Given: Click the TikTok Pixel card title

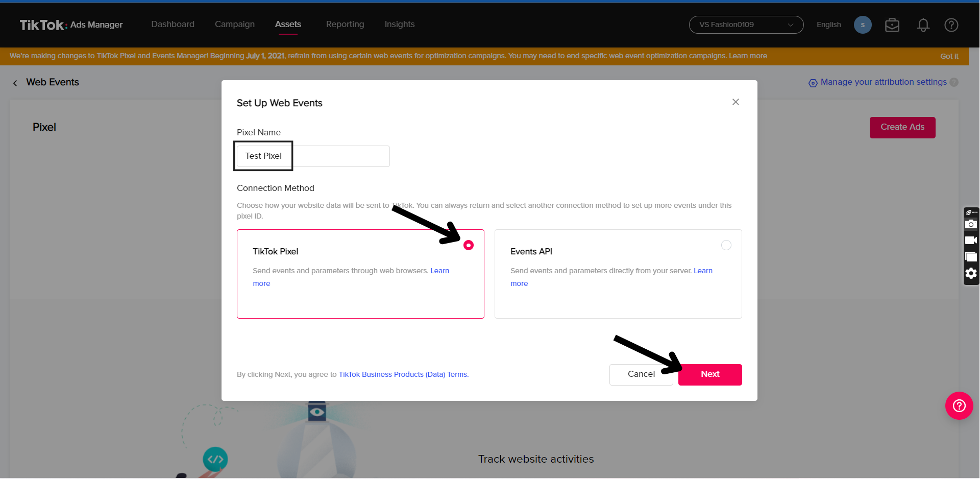Looking at the screenshot, I should (276, 251).
